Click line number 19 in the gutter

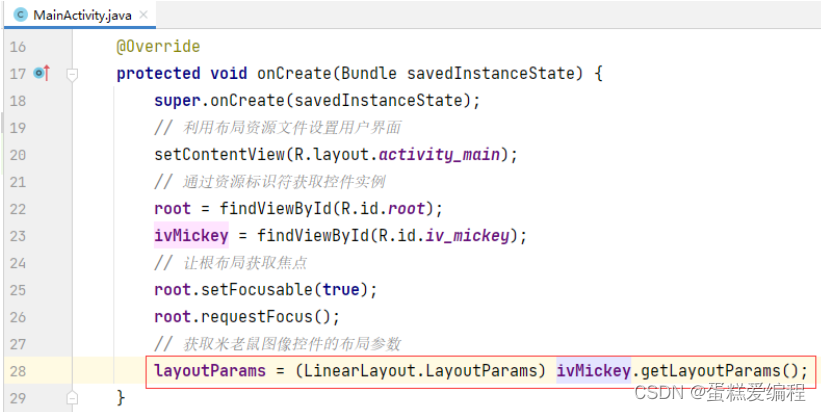(x=17, y=128)
